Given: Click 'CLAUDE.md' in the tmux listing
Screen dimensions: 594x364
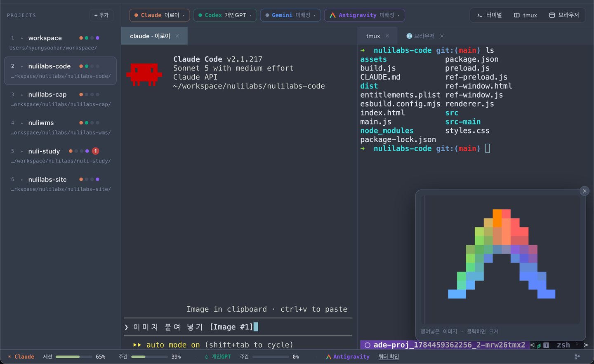Looking at the screenshot, I should click(x=380, y=77).
